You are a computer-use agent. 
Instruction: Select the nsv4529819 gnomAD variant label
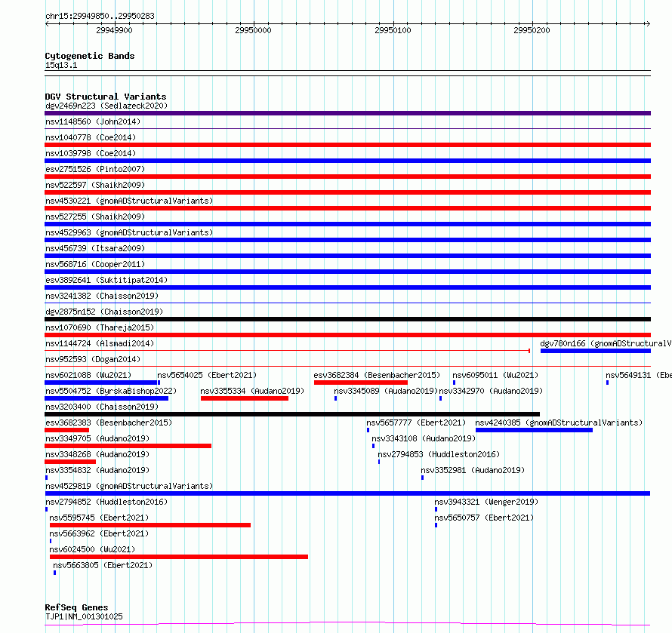coord(129,486)
